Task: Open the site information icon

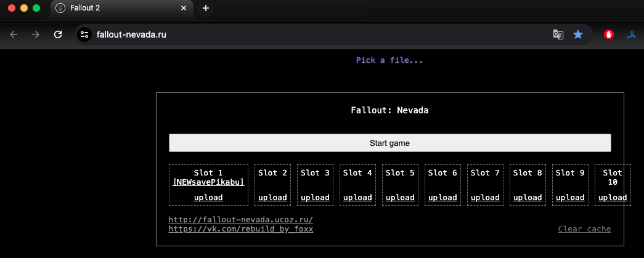Action: [84, 34]
